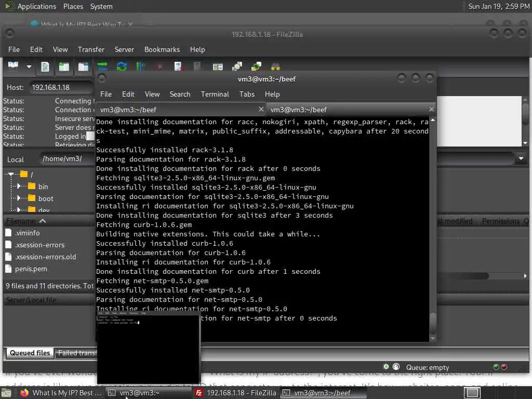Toggle message log display in FileZilla toolbar
This screenshot has height=399, width=532.
point(45,66)
